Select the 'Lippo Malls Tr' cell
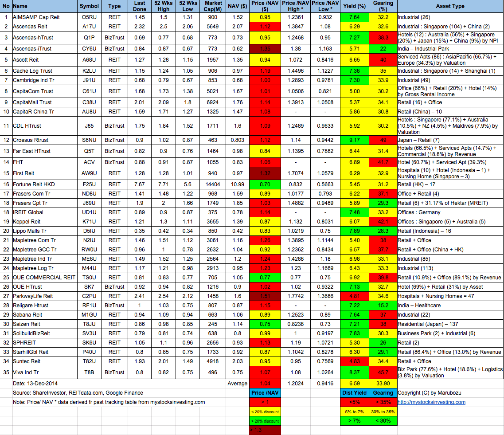The width and height of the screenshot is (504, 435). click(x=45, y=231)
